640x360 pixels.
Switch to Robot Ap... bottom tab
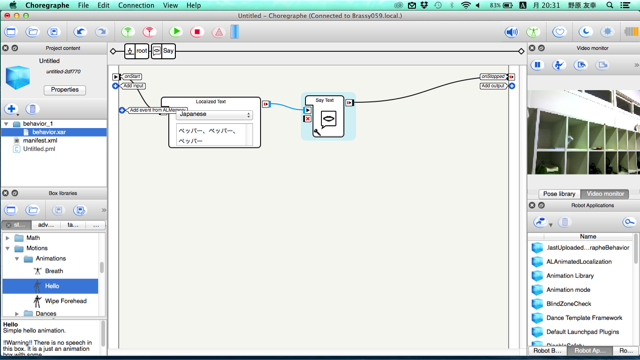(589, 351)
